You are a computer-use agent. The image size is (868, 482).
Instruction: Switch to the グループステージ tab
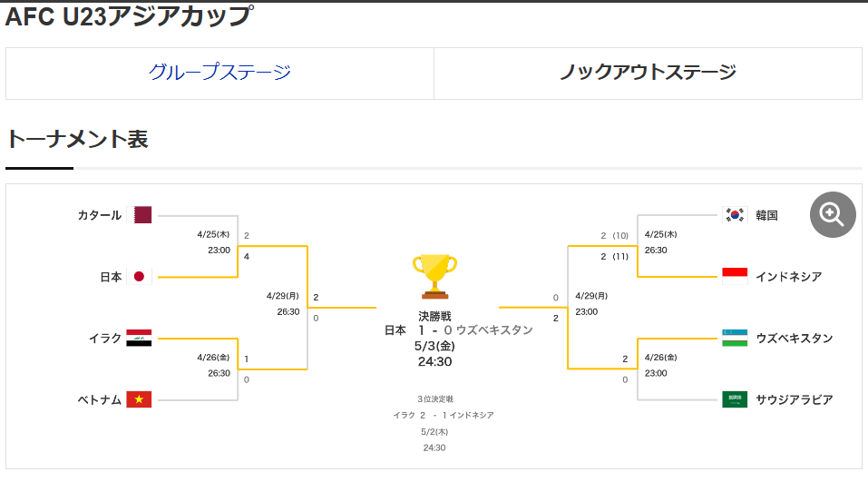219,73
